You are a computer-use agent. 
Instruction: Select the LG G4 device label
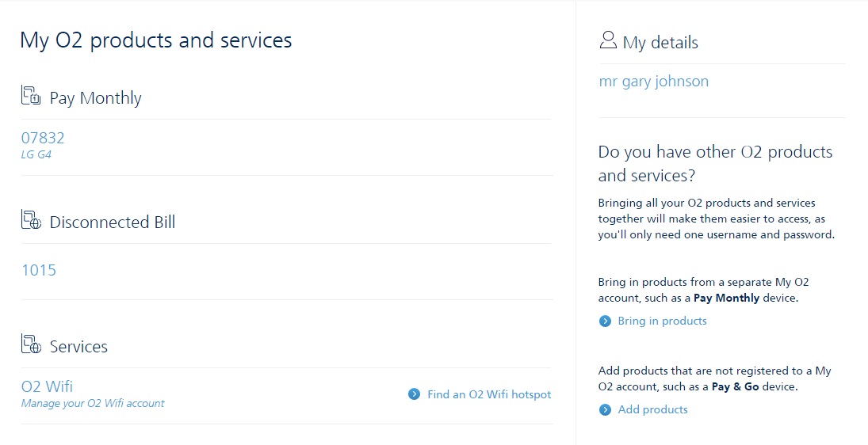[x=36, y=154]
